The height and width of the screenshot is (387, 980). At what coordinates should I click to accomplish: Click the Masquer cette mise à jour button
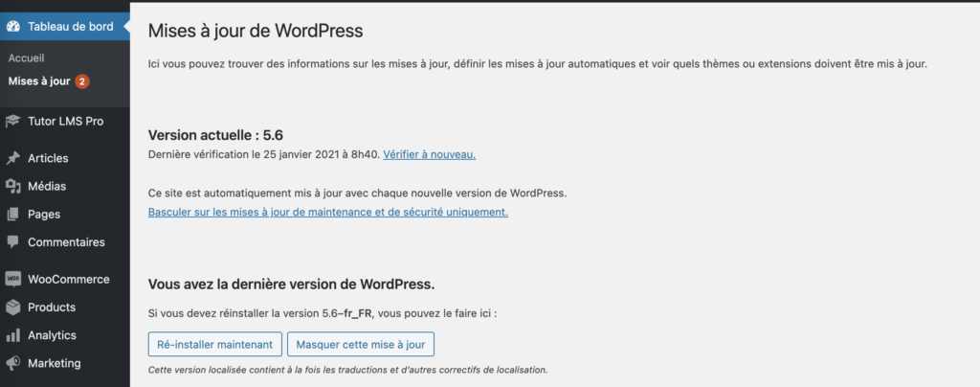(x=361, y=345)
